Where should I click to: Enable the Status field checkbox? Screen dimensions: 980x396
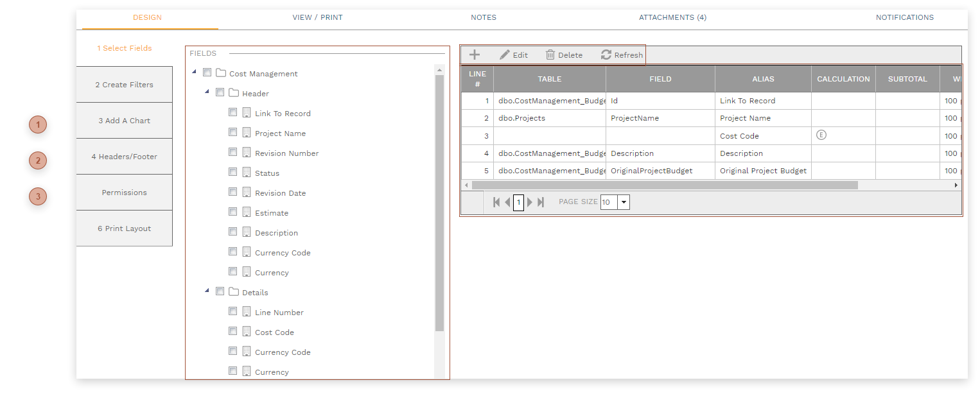pos(232,171)
